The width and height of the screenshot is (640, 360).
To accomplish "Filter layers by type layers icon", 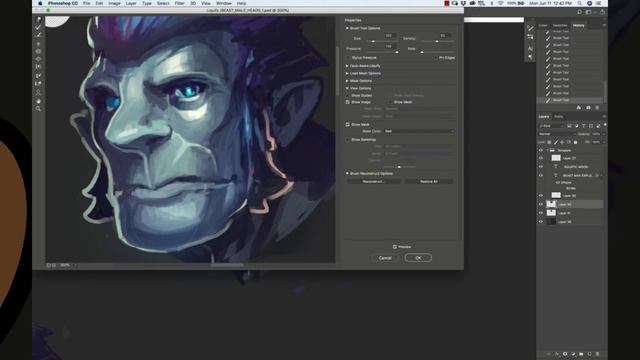I will (584, 126).
